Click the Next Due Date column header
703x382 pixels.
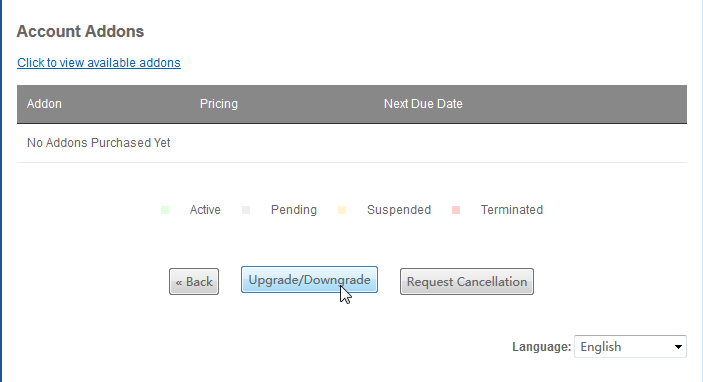tap(423, 104)
